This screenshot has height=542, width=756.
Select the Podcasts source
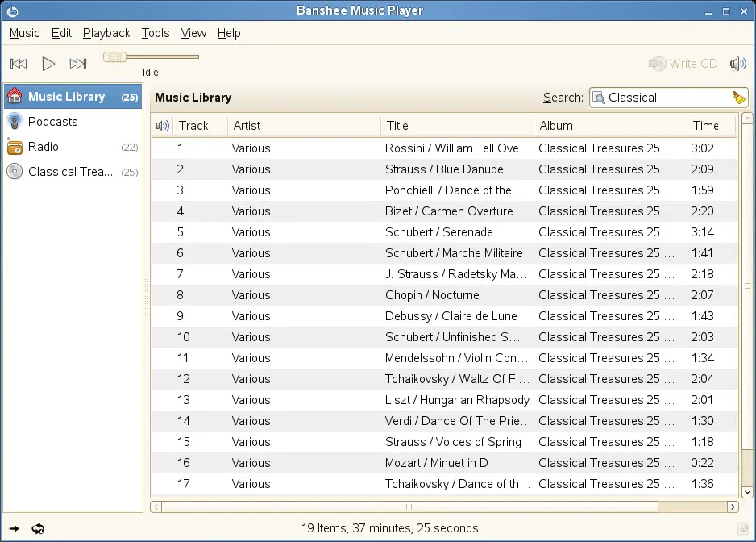[52, 122]
